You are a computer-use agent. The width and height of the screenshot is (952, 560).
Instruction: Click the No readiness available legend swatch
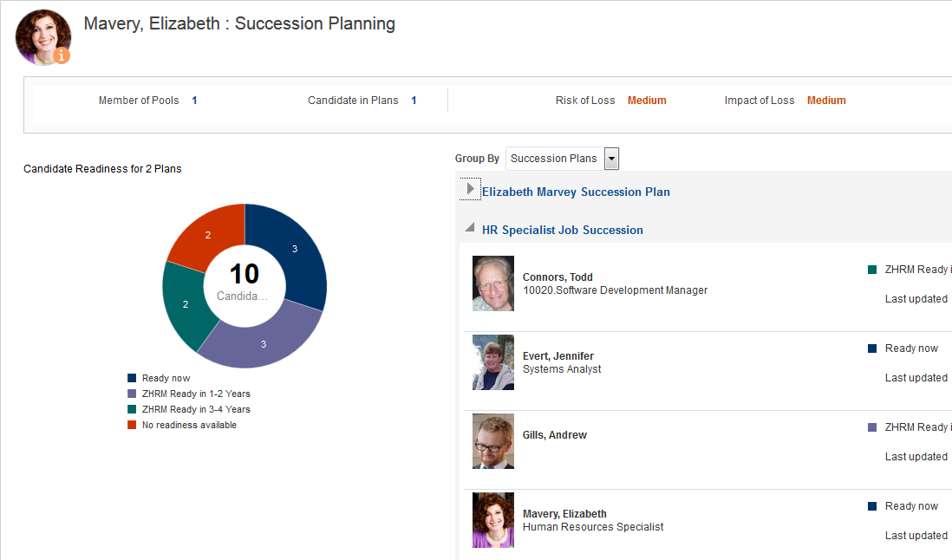click(x=132, y=425)
